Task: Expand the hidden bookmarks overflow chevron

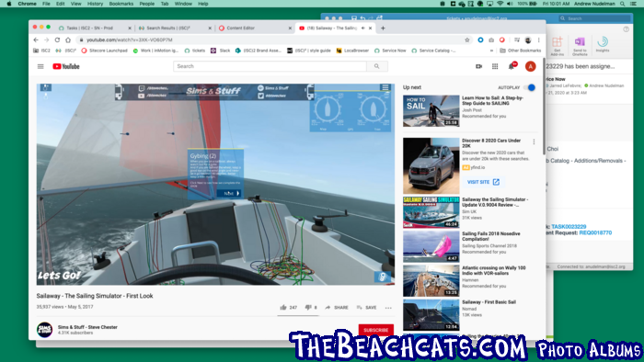Action: [491, 51]
